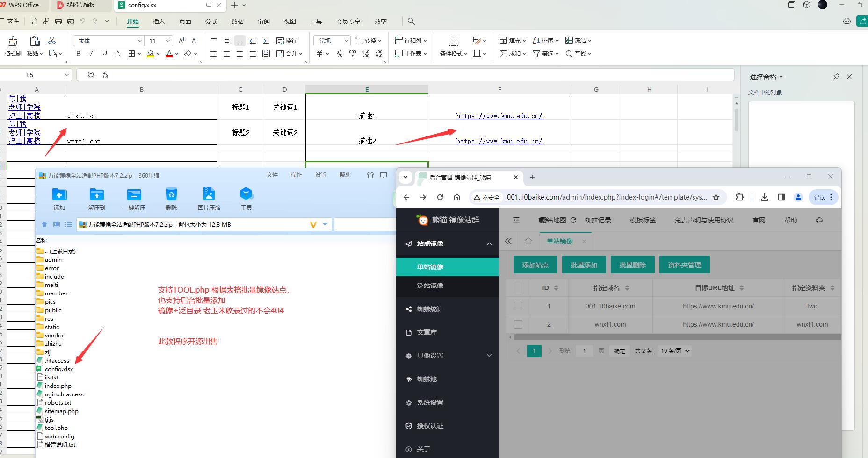Switch to the 插入 ribbon tab
868x458 pixels.
159,21
